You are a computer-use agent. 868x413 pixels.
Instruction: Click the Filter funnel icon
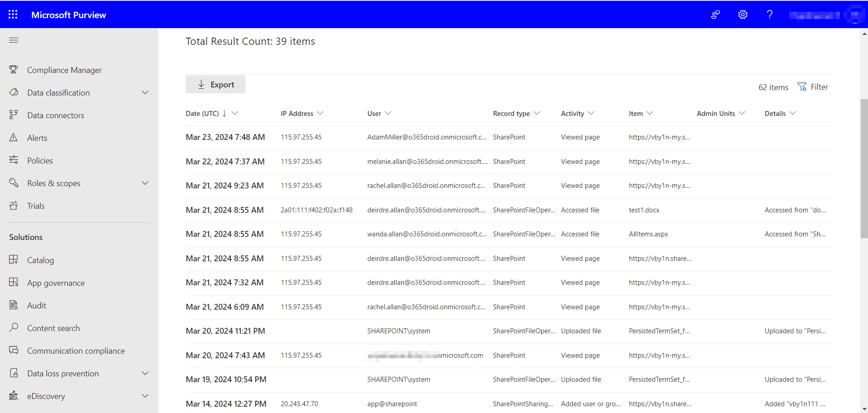point(802,87)
